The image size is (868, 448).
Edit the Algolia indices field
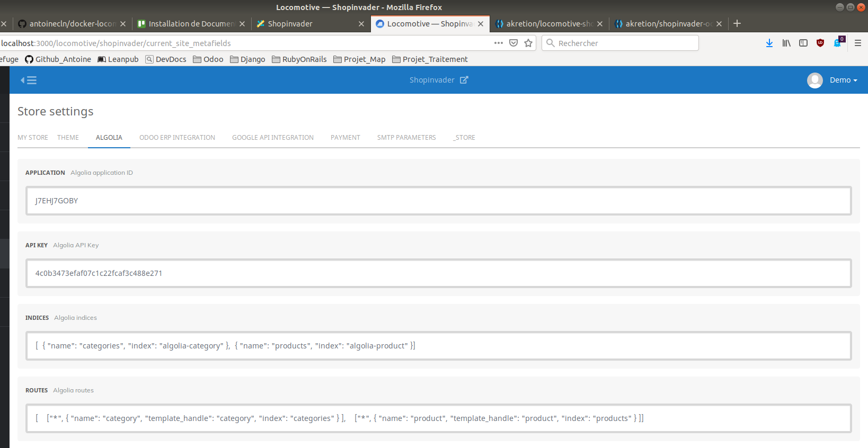click(x=439, y=346)
